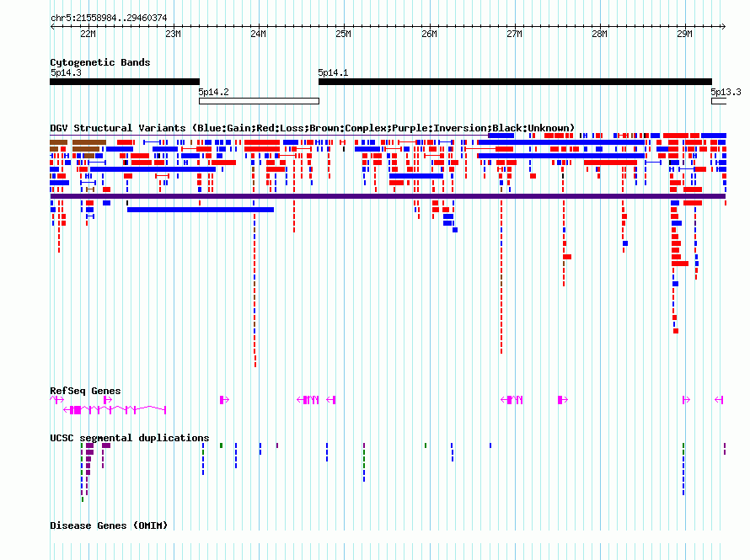Open the DGV Structural Variants track title
Viewport: 750px width, 560px height.
tap(313, 128)
